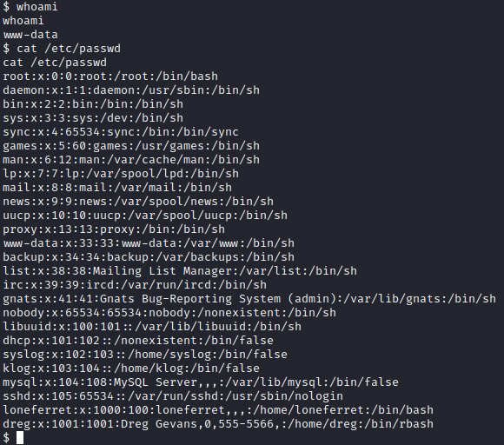This screenshot has height=445, width=504.
Task: Click the syslog /home/syslog entry line
Action: [145, 355]
